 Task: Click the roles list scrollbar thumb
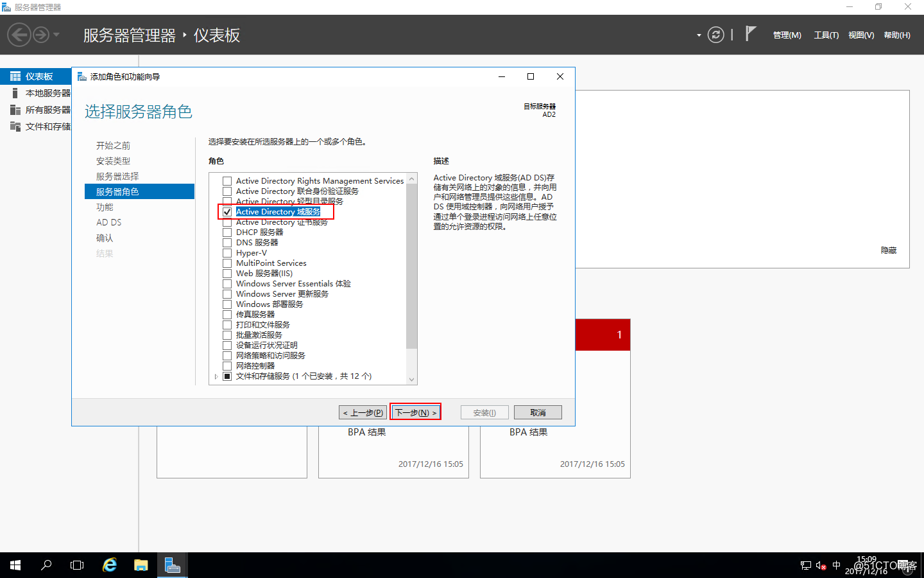tap(412, 266)
